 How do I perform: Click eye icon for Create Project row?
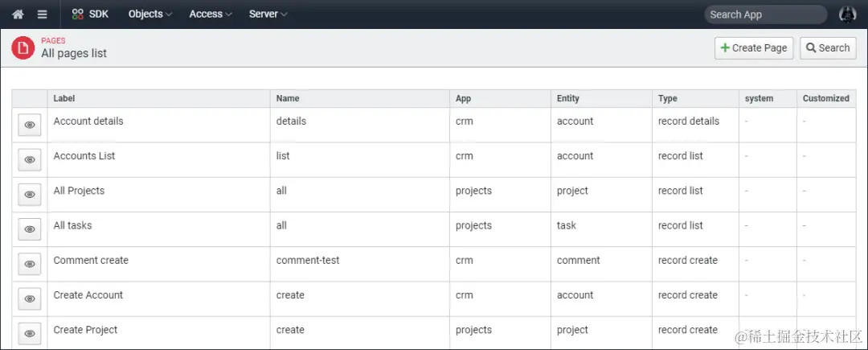point(30,333)
